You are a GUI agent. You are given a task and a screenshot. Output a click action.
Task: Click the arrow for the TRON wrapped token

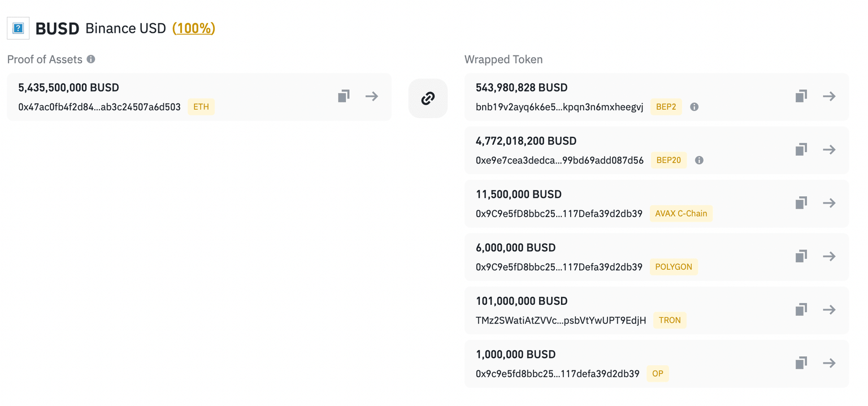coord(829,309)
